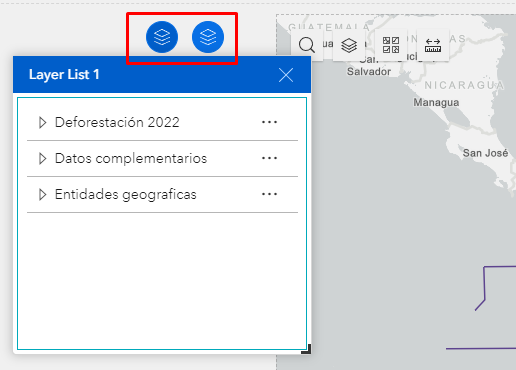Expand the Datos complementarios layer
The width and height of the screenshot is (516, 370).
click(42, 158)
